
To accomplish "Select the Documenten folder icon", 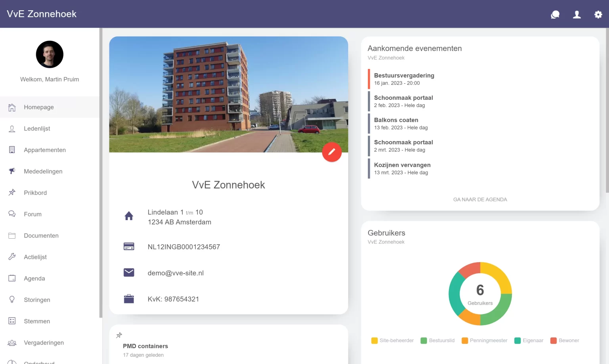I will pyautogui.click(x=11, y=236).
